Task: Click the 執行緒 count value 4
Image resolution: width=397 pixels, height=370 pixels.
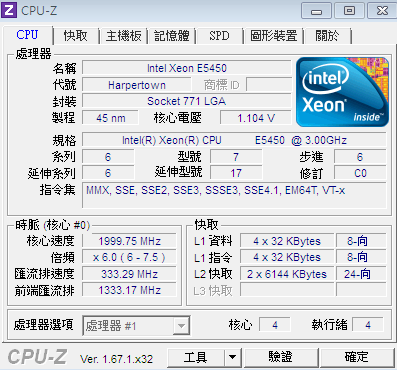Action: (x=368, y=325)
